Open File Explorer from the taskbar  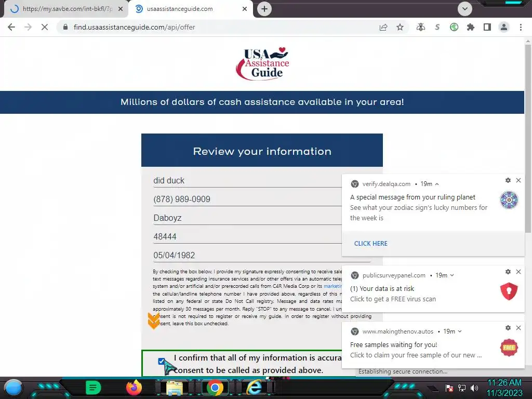(x=175, y=388)
